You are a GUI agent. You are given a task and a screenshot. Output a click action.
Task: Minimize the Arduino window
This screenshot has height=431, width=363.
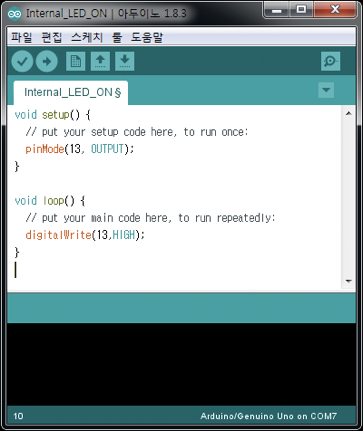coord(276,10)
